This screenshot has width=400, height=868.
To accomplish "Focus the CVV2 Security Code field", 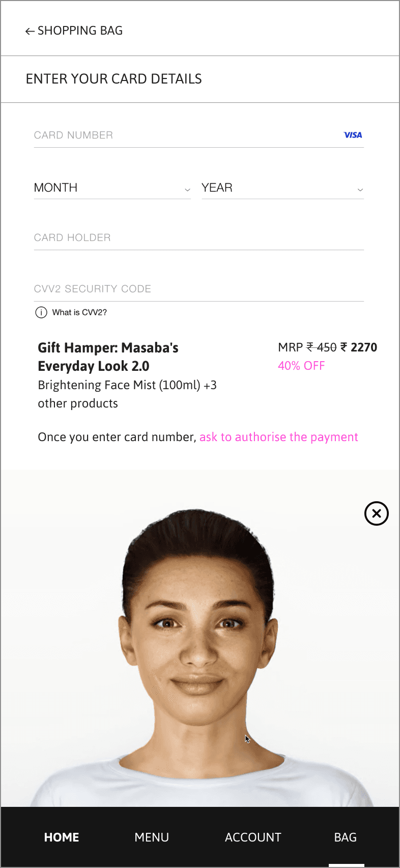I will [x=199, y=289].
